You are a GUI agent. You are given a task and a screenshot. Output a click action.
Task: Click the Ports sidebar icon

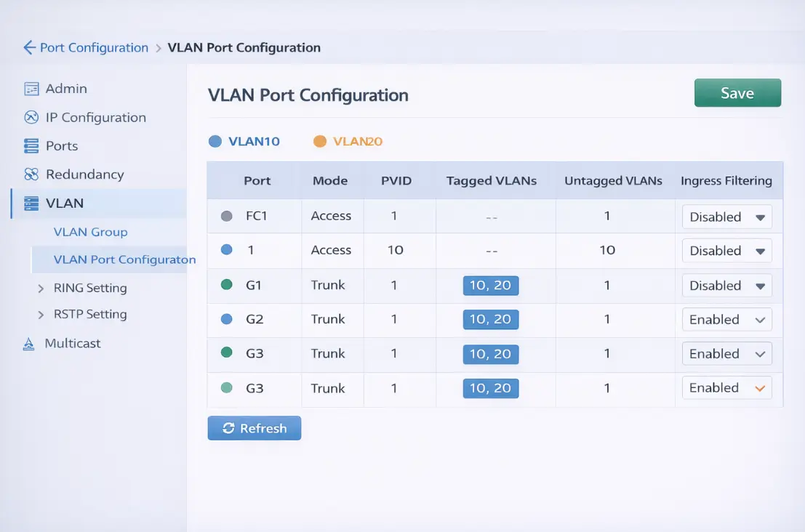31,146
